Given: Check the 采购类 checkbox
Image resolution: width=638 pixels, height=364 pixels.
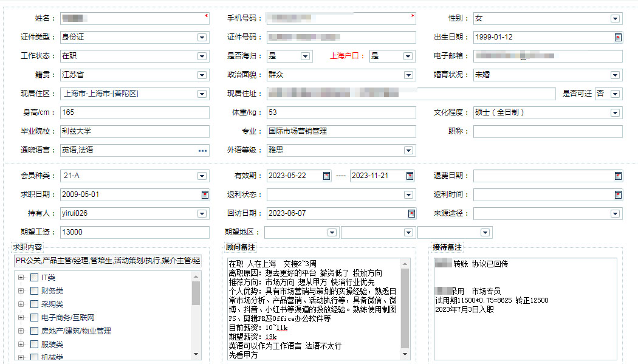Looking at the screenshot, I should pos(34,304).
